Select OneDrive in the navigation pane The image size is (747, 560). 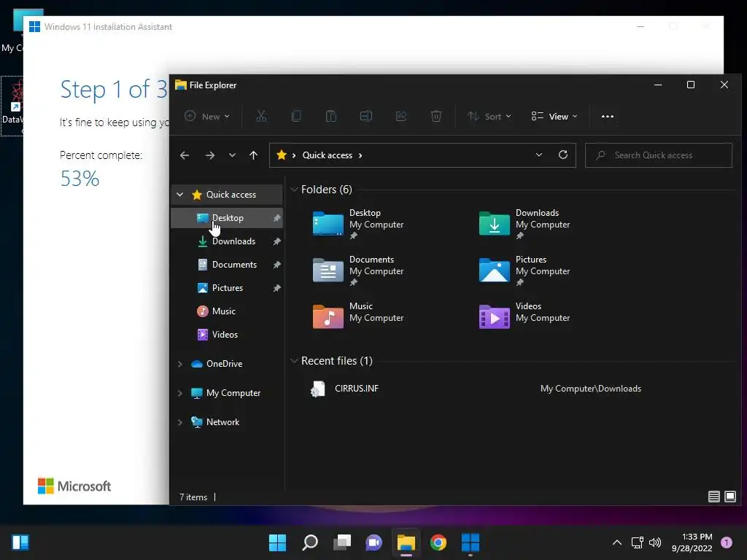227,364
